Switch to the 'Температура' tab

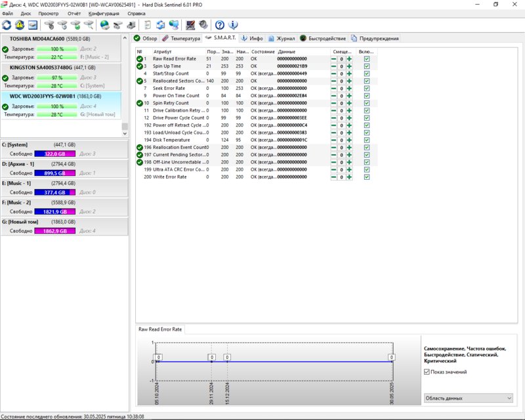point(180,39)
